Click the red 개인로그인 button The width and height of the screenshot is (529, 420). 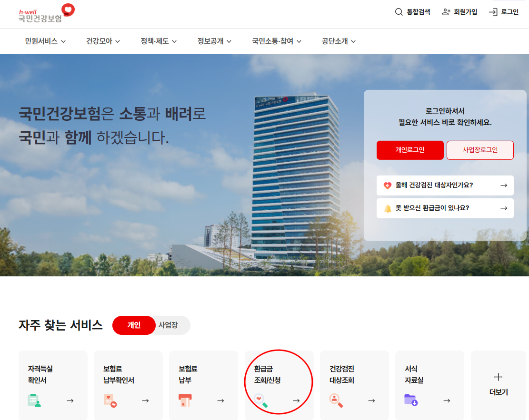410,150
